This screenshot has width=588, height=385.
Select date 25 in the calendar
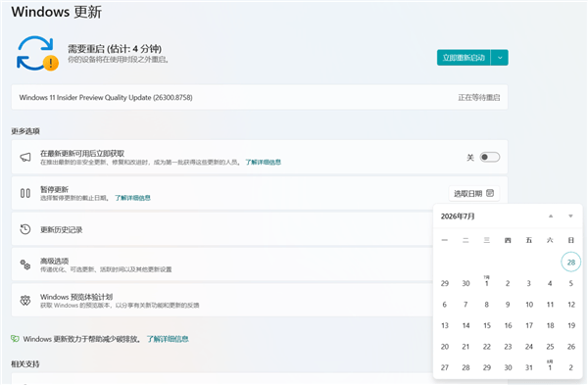click(x=550, y=347)
